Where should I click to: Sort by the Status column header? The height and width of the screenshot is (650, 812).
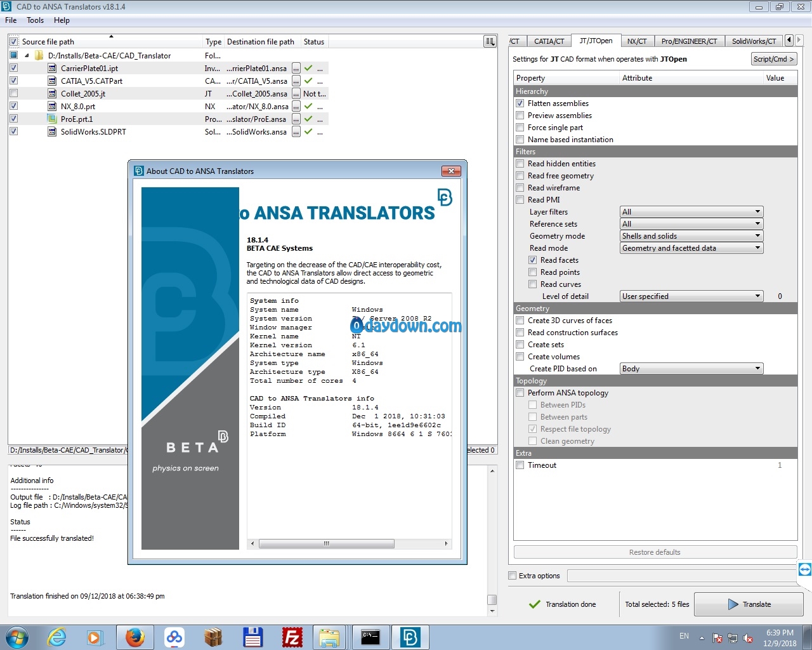[x=313, y=42]
